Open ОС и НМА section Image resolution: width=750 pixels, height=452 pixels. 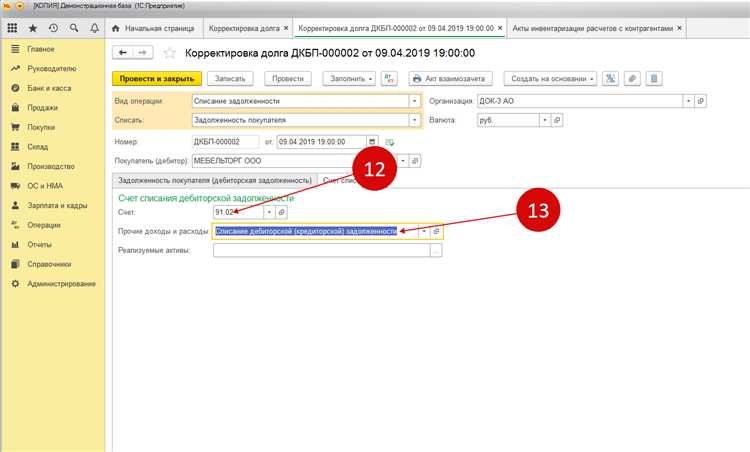[x=45, y=186]
